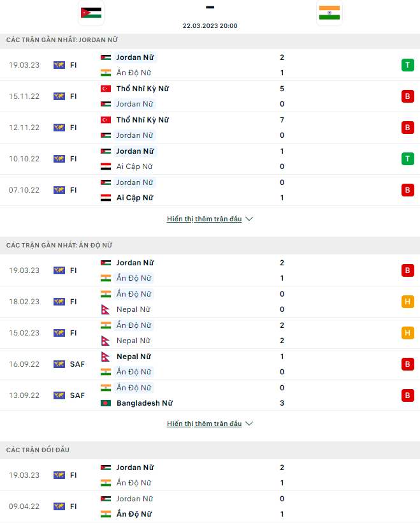Viewport: 420px width, 523px height.
Task: Click the Jordan flag at the top
Action: (91, 11)
